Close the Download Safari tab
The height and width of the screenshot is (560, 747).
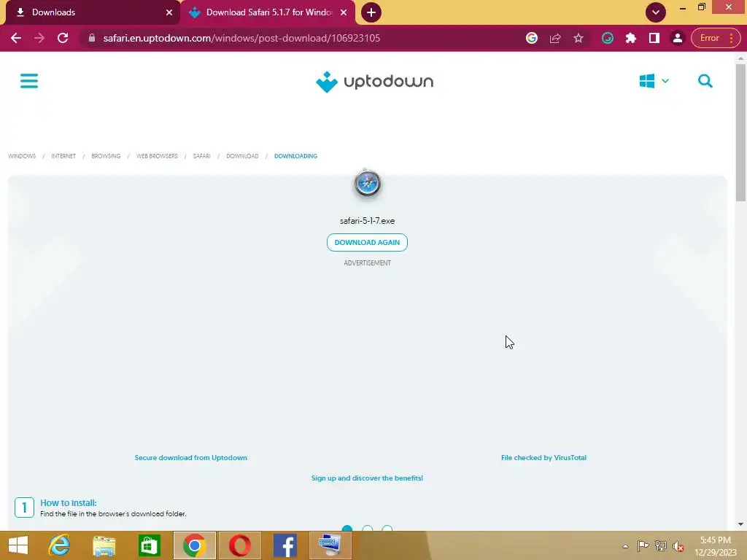pos(344,12)
